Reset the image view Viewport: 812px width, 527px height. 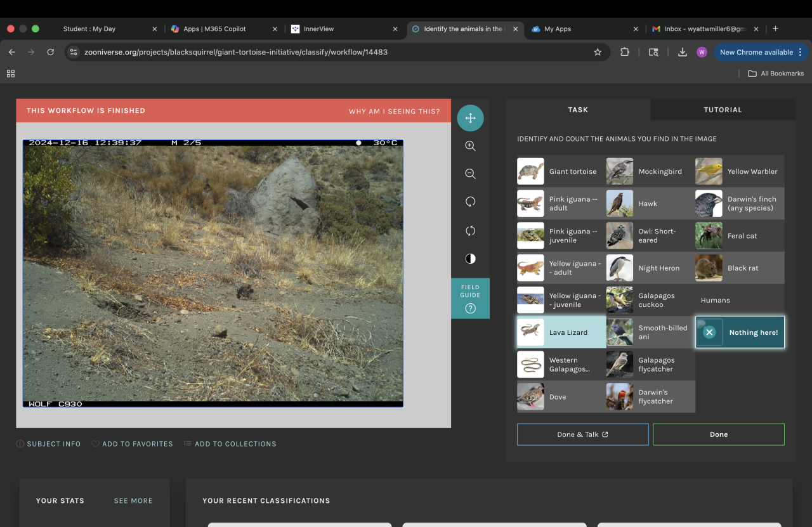coord(470,231)
